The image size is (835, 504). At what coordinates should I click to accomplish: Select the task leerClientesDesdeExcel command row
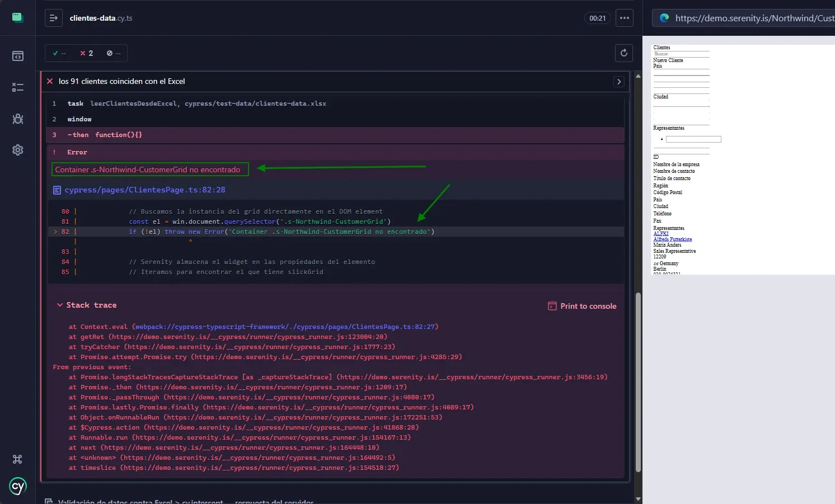click(335, 103)
